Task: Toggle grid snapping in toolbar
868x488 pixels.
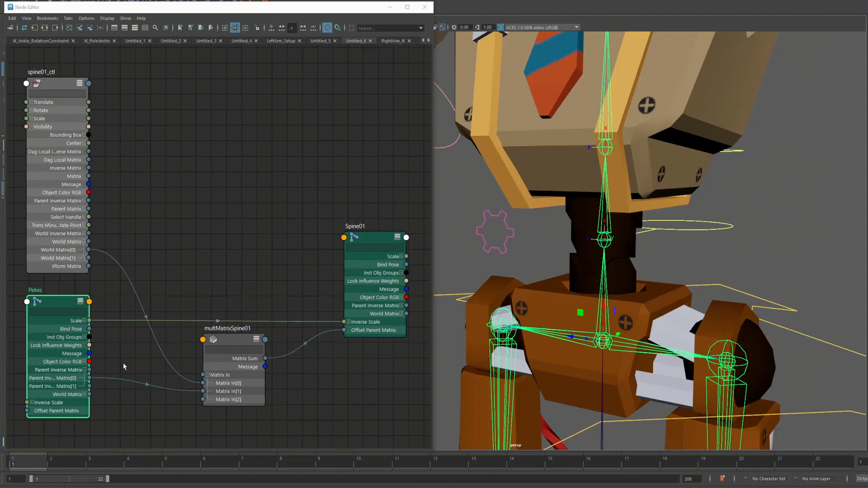Action: [x=338, y=28]
